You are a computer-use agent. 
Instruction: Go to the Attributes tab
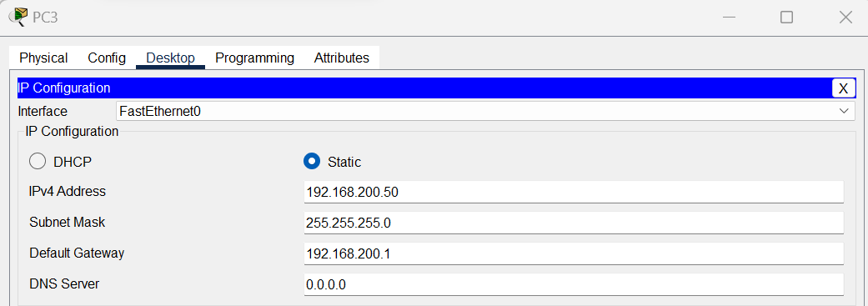point(342,58)
